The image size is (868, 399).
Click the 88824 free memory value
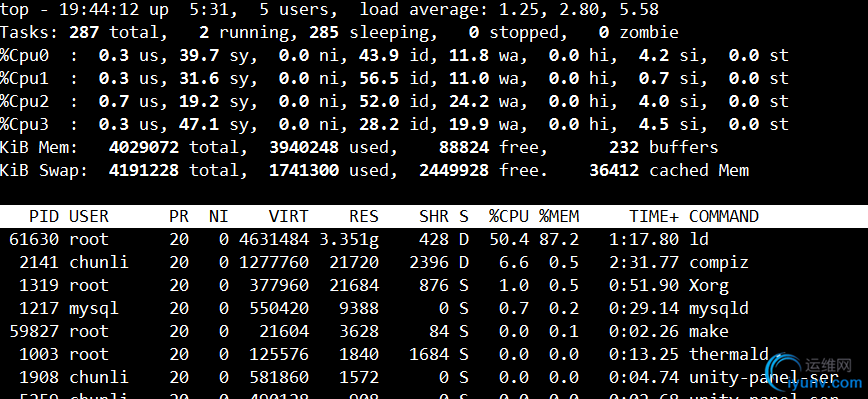pyautogui.click(x=464, y=147)
